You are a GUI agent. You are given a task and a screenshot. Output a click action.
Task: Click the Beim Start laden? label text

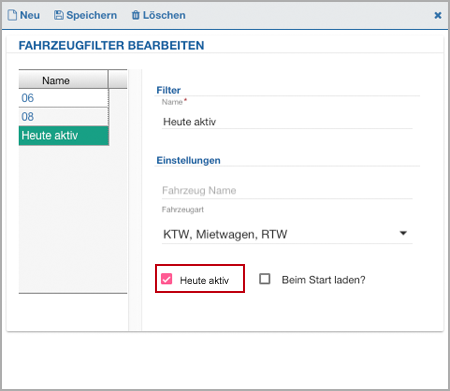pyautogui.click(x=323, y=280)
